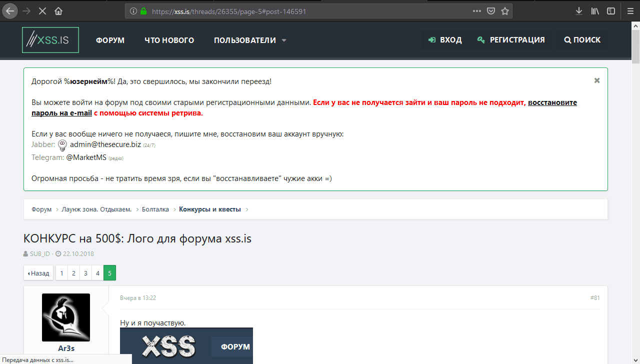Open the Форум navigation tab

point(110,40)
